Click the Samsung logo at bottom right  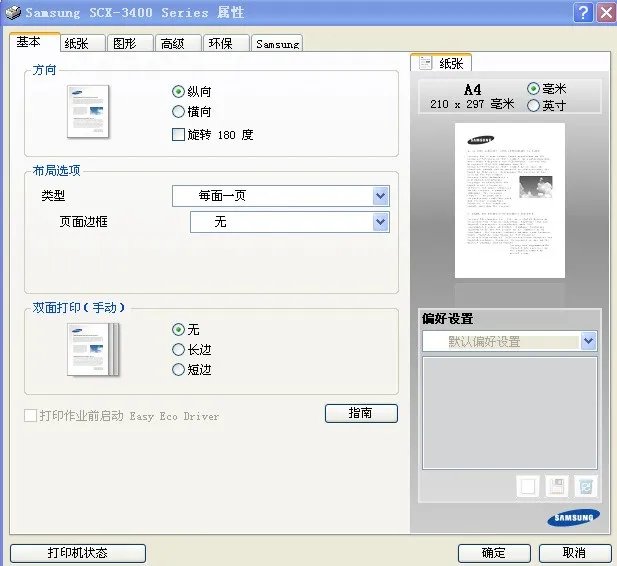tap(573, 518)
